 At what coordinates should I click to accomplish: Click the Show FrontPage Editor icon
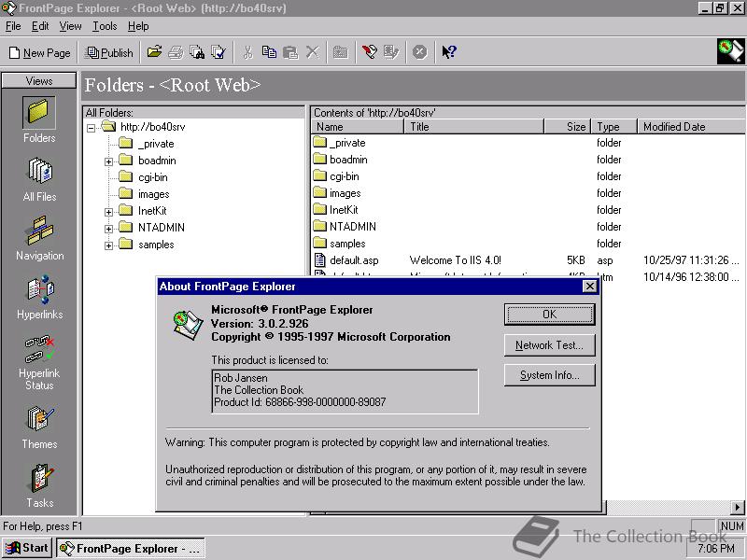click(x=369, y=52)
